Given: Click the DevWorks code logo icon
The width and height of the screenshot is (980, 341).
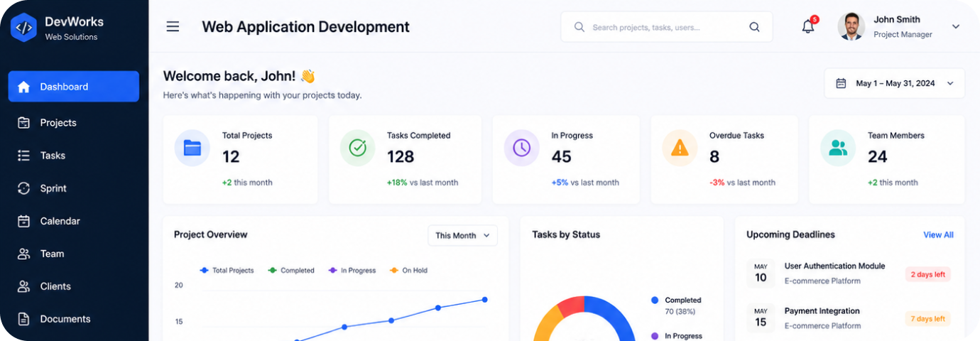Looking at the screenshot, I should coord(23,27).
